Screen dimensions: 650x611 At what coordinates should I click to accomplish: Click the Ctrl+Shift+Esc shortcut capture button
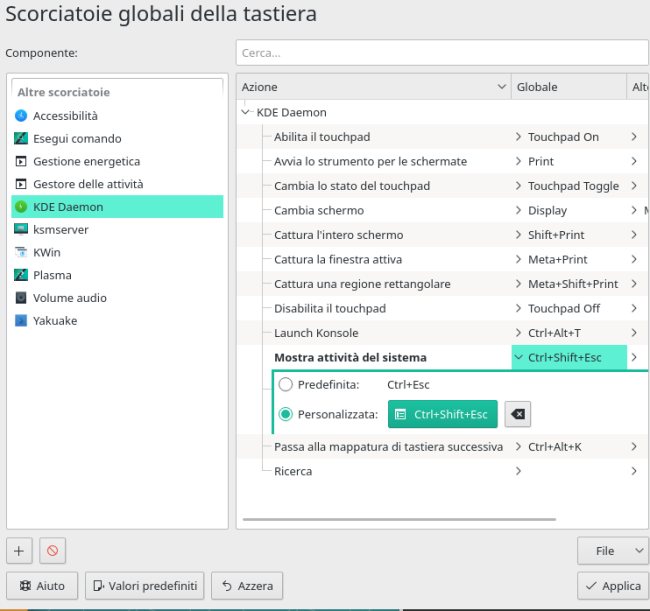click(x=443, y=414)
